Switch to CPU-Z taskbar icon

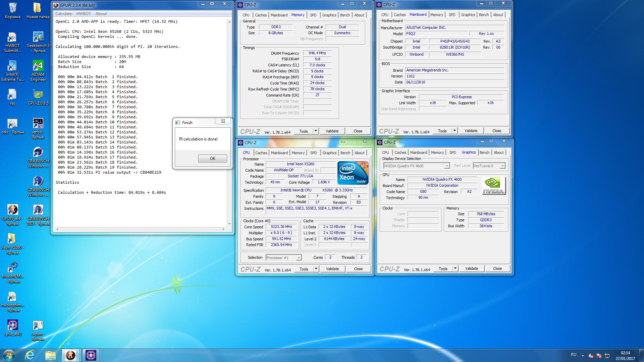click(91, 355)
